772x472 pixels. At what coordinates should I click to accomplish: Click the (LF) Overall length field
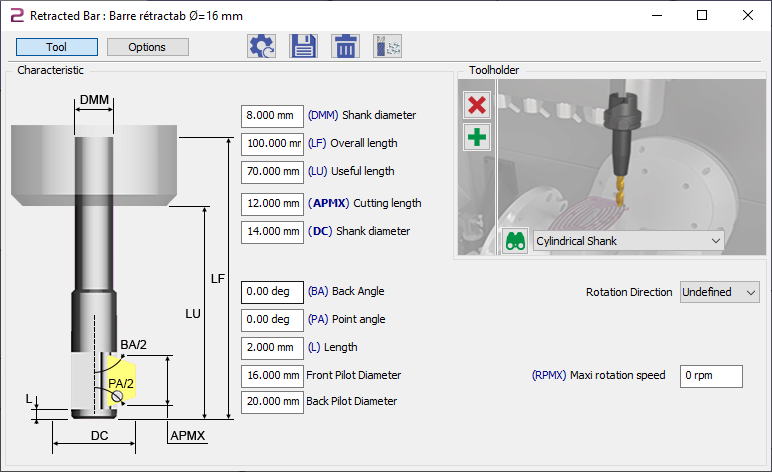click(x=272, y=143)
